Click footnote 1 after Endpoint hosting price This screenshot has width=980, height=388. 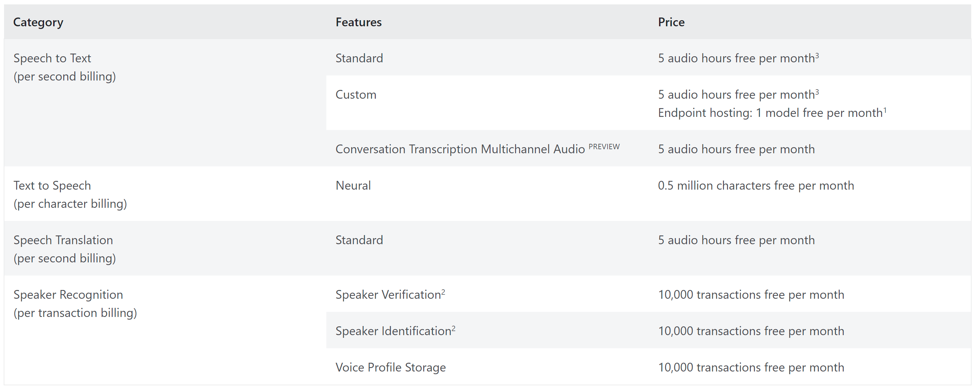(x=885, y=110)
